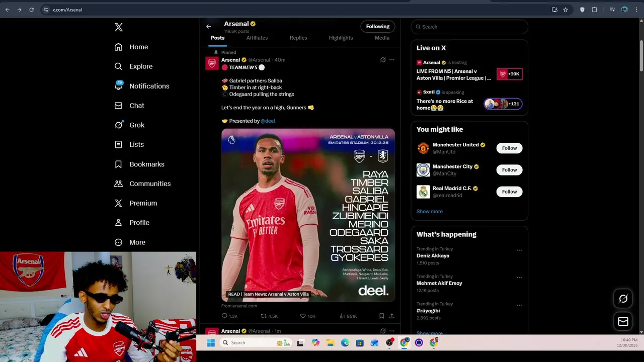Open the Mehmet Akif Ersoy trend
The height and width of the screenshot is (362, 644).
click(439, 283)
